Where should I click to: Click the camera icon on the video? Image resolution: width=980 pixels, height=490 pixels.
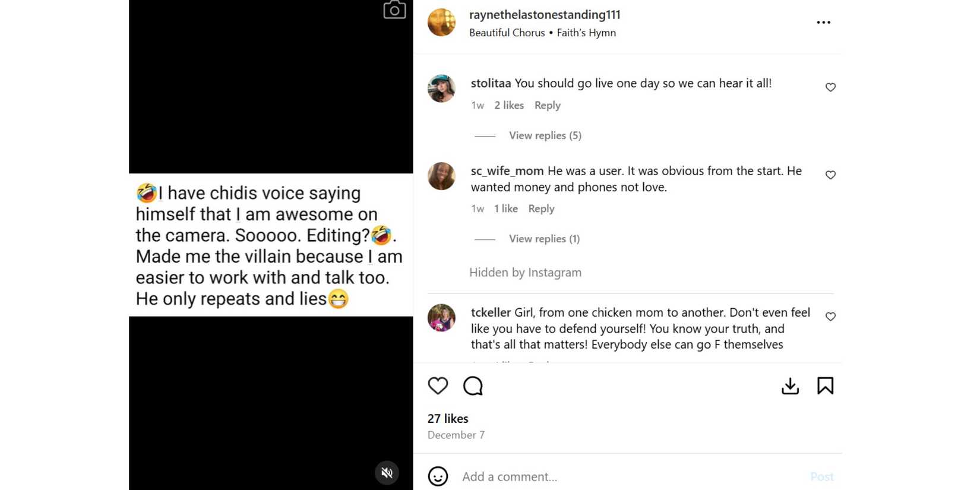[394, 10]
